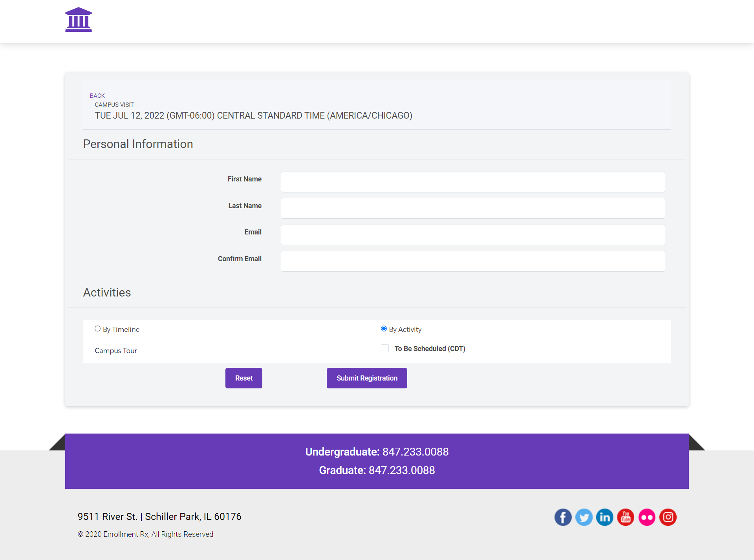Check the To Be Scheduled (CDT) checkbox

click(385, 348)
